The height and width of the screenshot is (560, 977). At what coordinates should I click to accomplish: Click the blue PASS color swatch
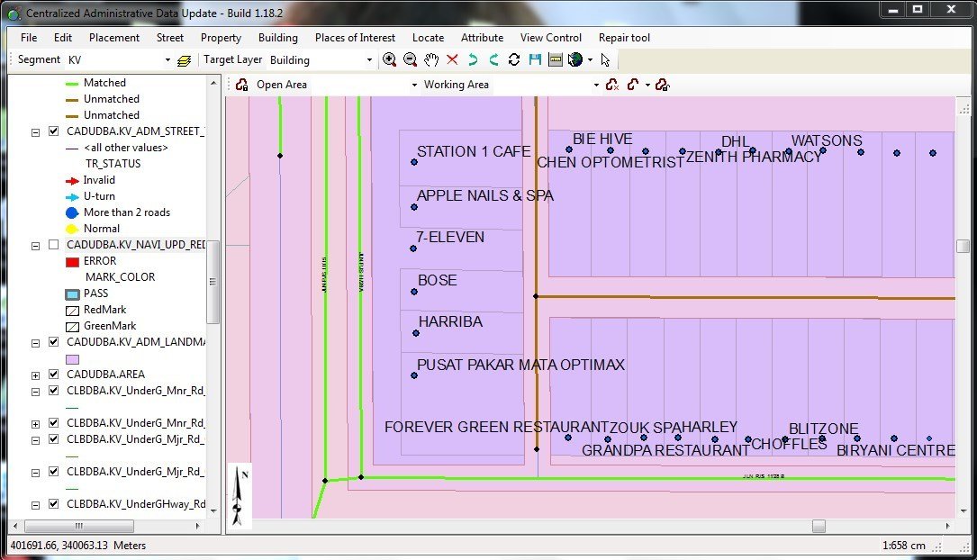72,294
